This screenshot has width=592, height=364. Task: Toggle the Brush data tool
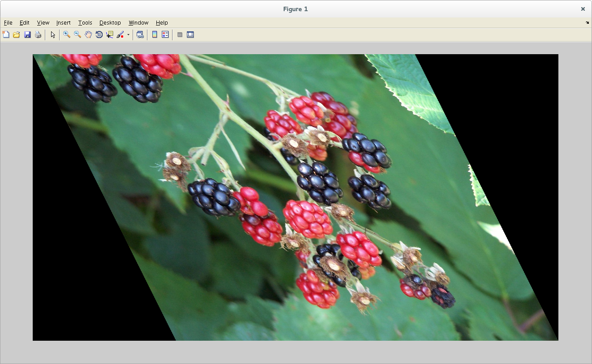(120, 34)
